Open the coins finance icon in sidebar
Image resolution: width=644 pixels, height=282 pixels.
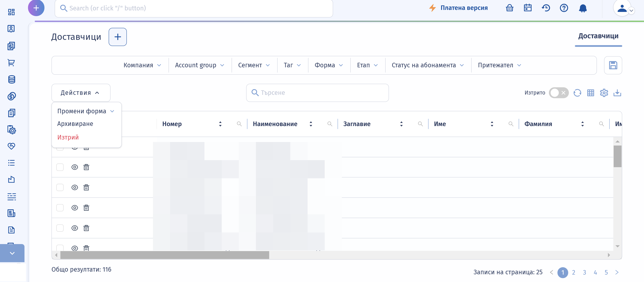12,96
